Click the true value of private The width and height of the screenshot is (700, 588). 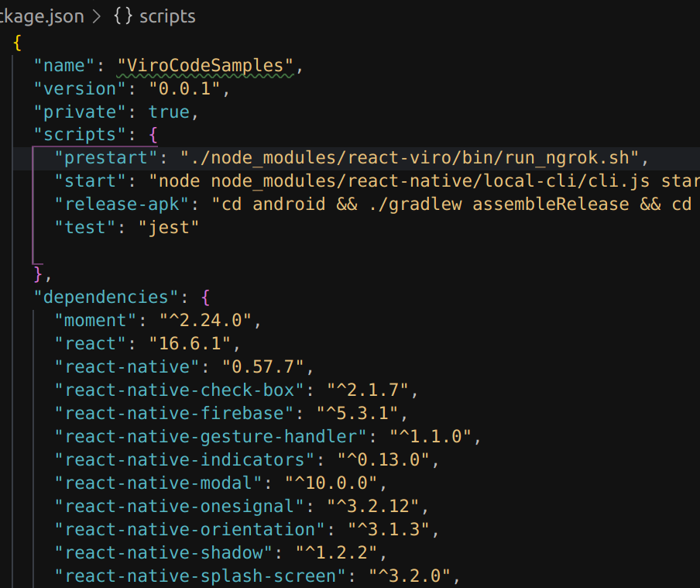pyautogui.click(x=170, y=112)
